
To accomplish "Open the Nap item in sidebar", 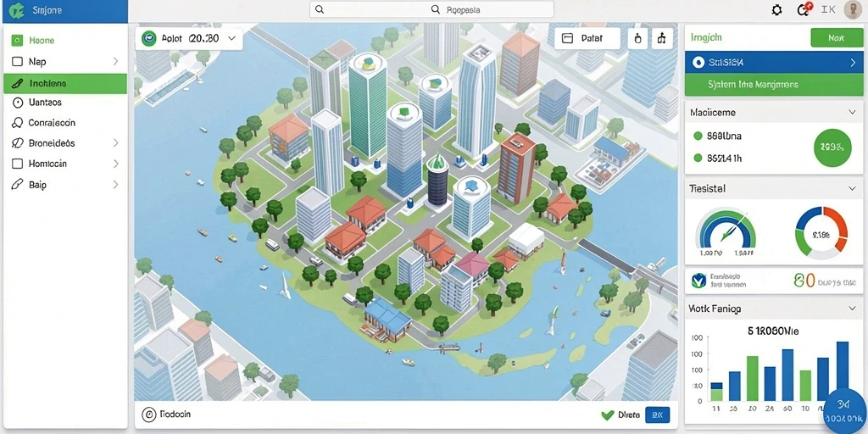I will tap(65, 61).
